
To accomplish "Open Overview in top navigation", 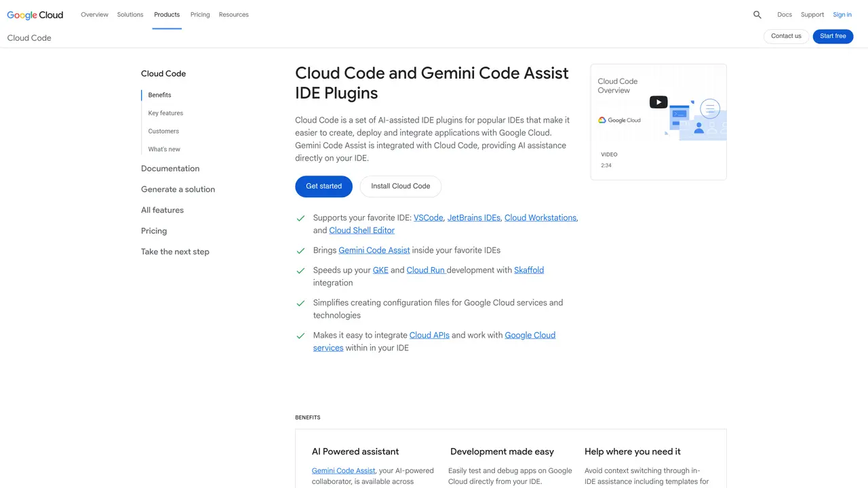I will 94,14.
